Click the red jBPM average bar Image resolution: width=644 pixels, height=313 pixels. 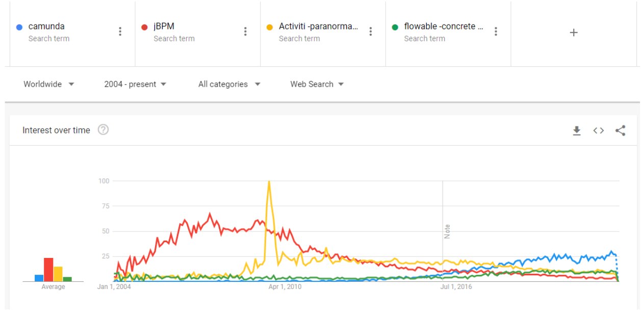[48, 269]
